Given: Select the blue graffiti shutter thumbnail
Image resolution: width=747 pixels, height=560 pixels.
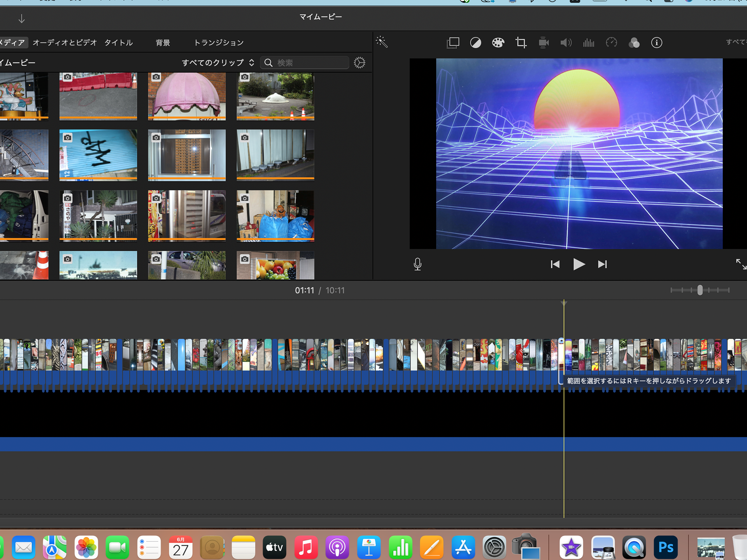Looking at the screenshot, I should click(x=98, y=155).
